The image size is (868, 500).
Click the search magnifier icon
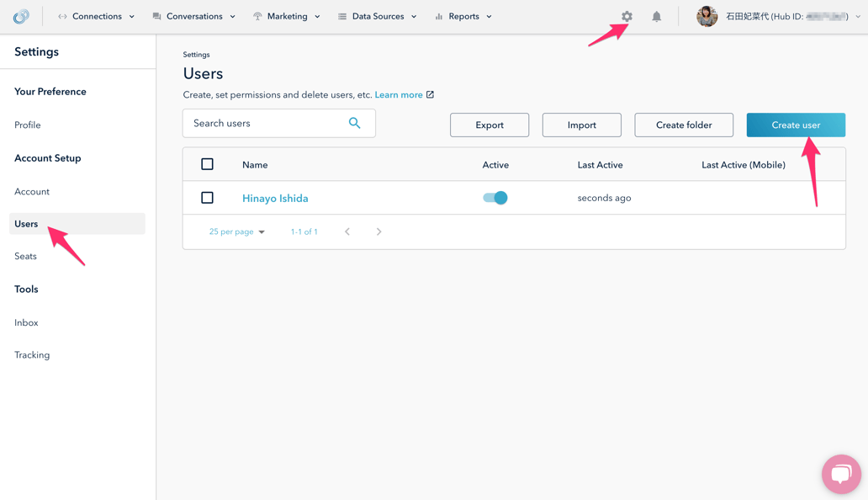(355, 124)
